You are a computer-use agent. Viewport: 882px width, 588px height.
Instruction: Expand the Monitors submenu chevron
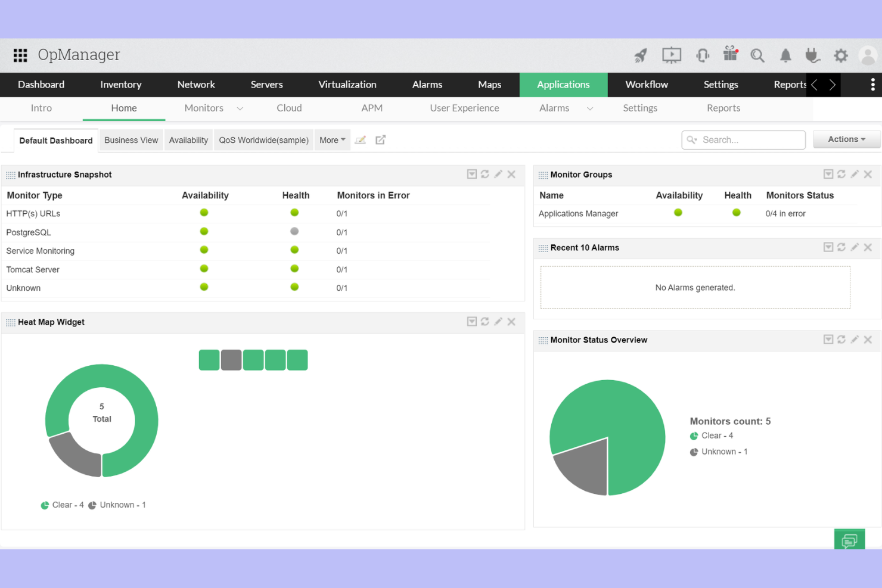(x=240, y=108)
